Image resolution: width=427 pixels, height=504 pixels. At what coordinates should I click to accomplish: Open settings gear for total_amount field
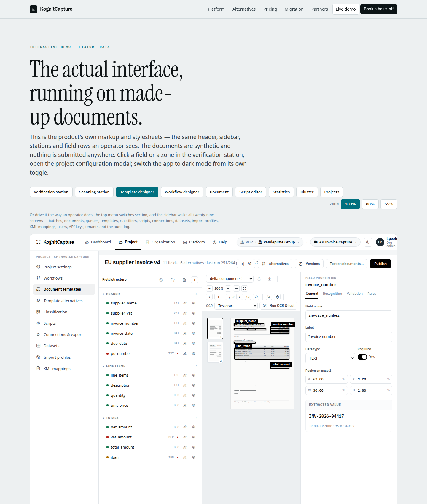click(194, 447)
